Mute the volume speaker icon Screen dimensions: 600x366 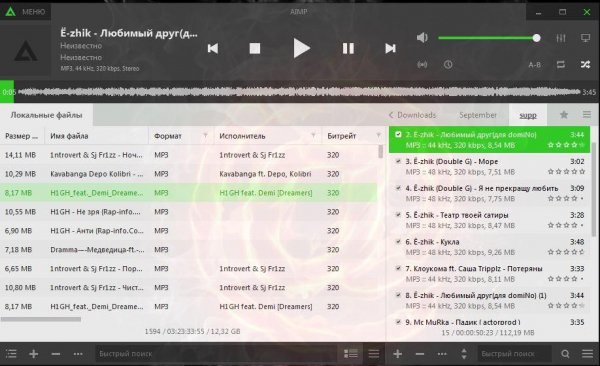[x=422, y=38]
